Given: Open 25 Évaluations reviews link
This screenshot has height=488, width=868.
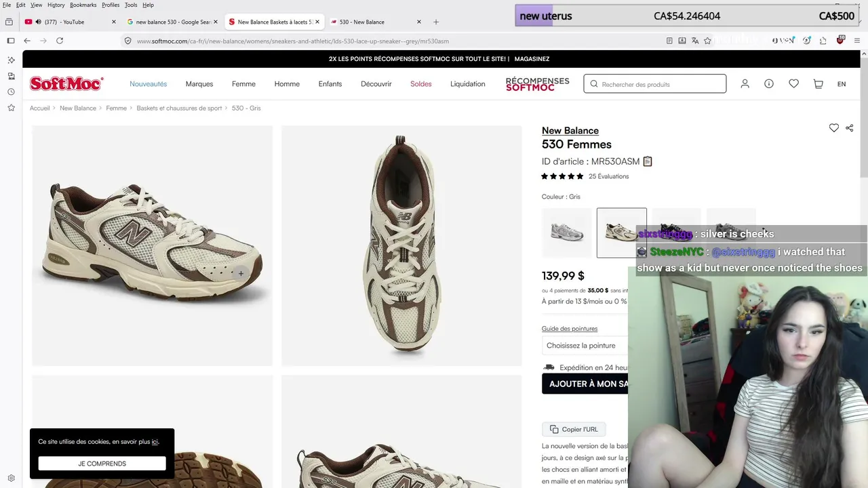Looking at the screenshot, I should click(x=609, y=176).
